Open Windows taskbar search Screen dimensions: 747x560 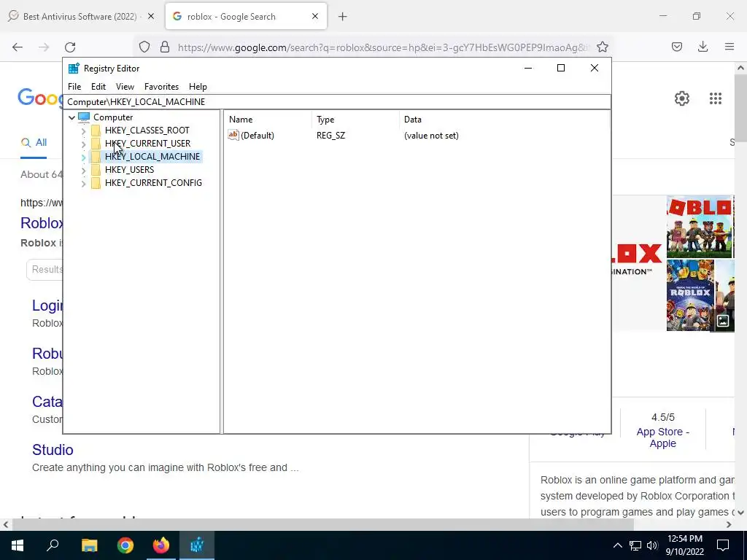(53, 545)
